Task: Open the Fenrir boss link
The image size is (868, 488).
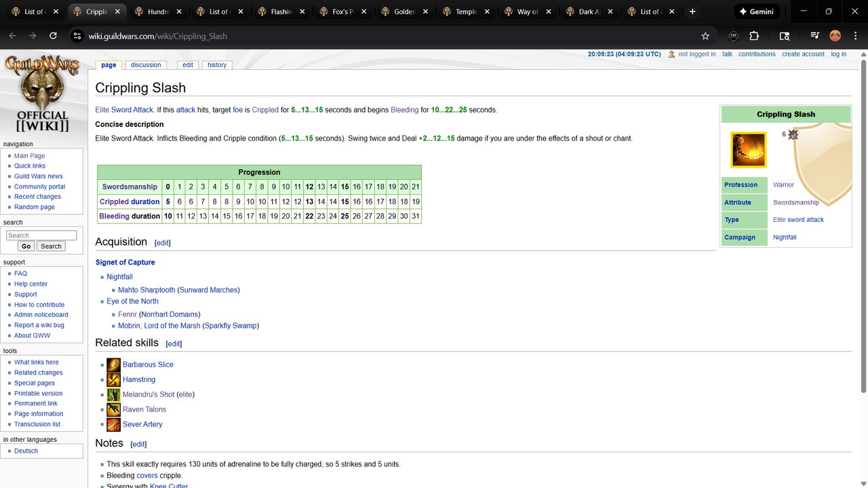Action: coord(127,314)
